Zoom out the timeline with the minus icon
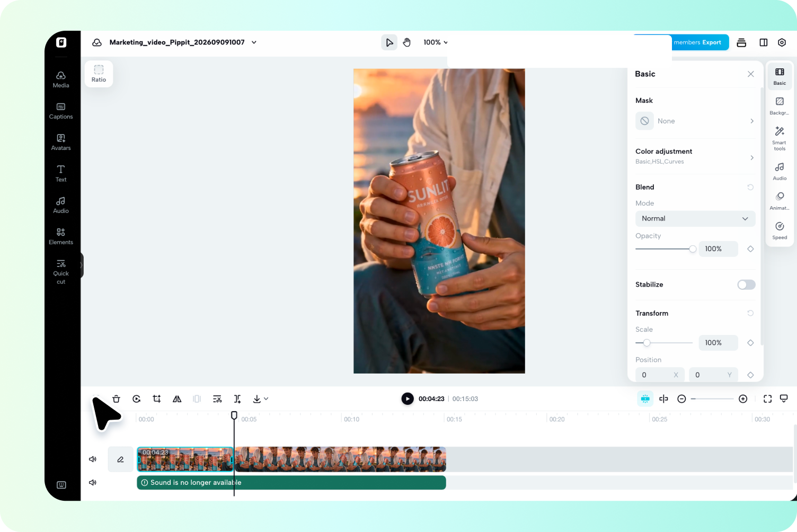This screenshot has height=532, width=797. tap(682, 399)
